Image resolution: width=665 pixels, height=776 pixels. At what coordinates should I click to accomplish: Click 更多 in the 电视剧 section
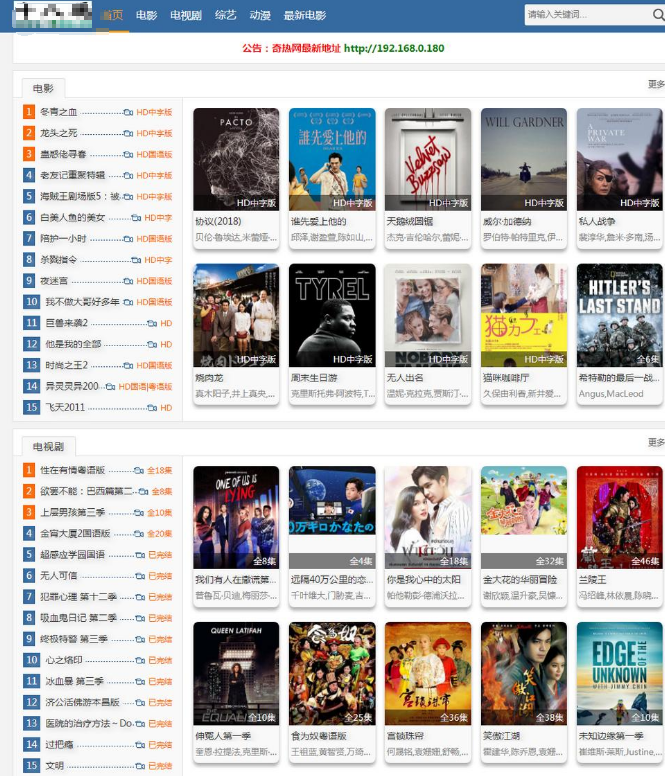coord(657,442)
